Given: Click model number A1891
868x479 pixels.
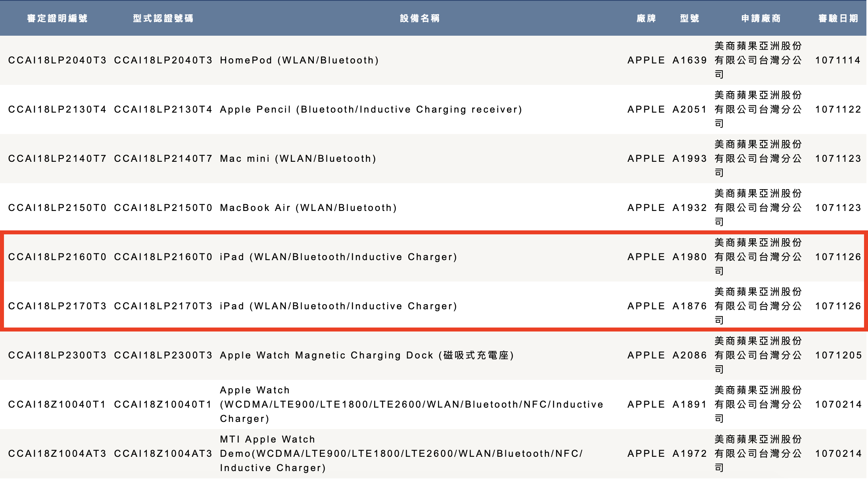Looking at the screenshot, I should coord(689,404).
